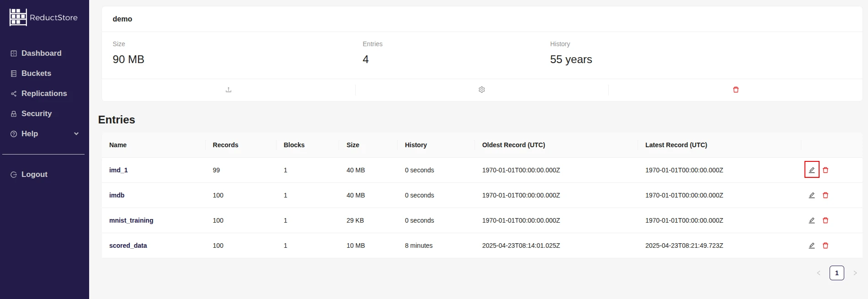Navigate to Replications section
Screen dimensions: 868x299
coord(44,93)
